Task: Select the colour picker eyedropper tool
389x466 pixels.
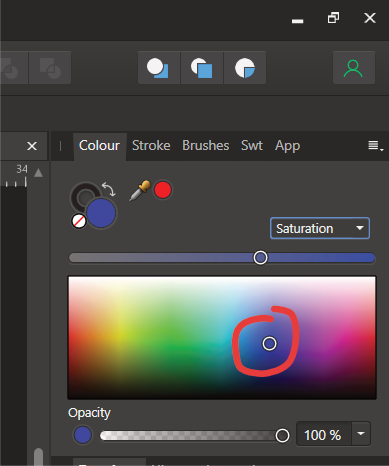Action: point(140,190)
